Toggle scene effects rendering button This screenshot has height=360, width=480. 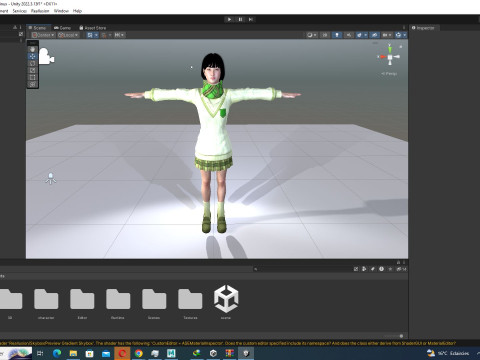click(x=359, y=35)
